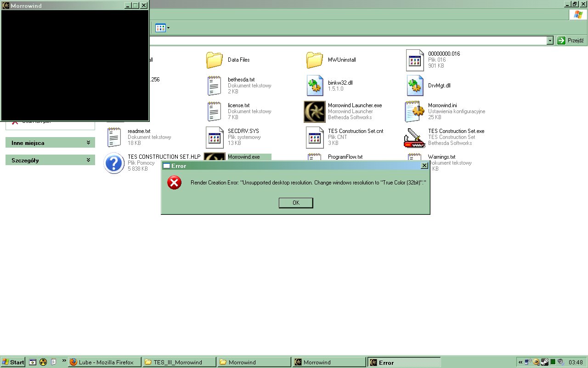Switch to TES_III_Morrowind folder taskbar button

[179, 362]
